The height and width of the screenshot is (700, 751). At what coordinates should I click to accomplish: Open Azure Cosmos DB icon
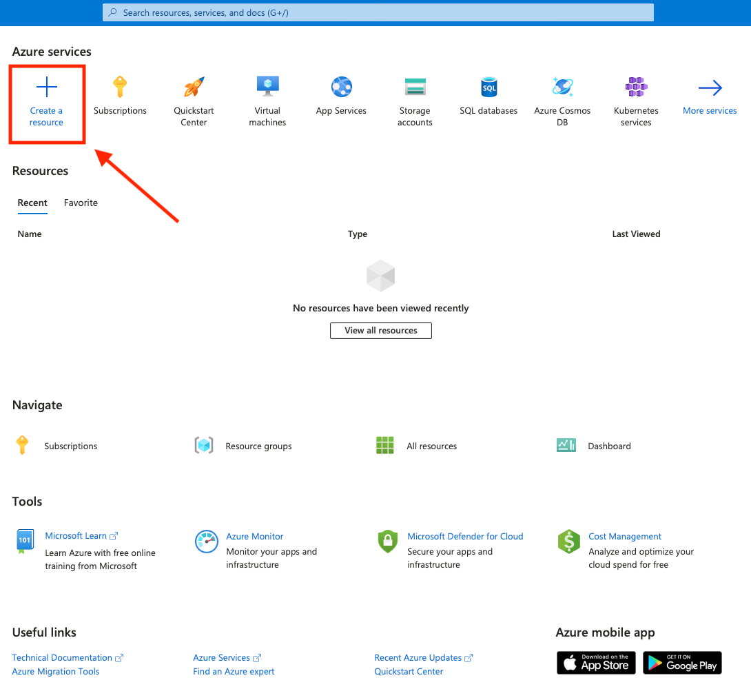tap(562, 87)
